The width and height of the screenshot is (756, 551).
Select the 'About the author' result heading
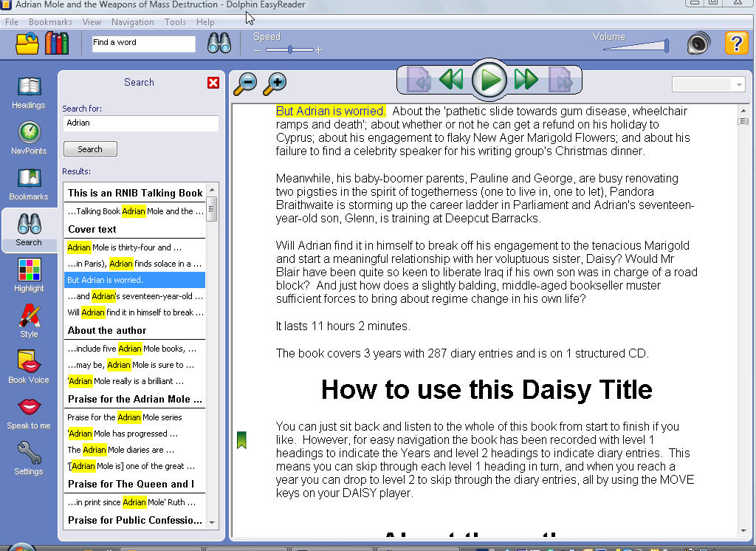[x=135, y=330]
